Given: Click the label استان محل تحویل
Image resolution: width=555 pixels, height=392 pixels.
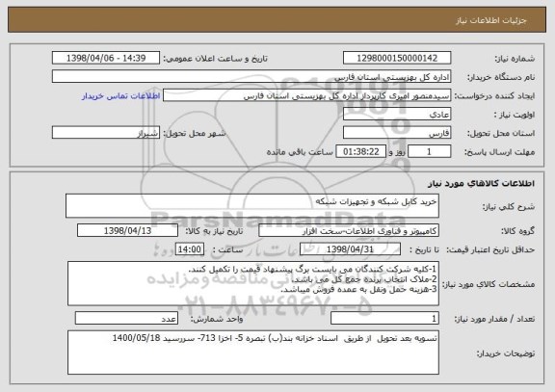Looking at the screenshot, I should pos(501,133).
